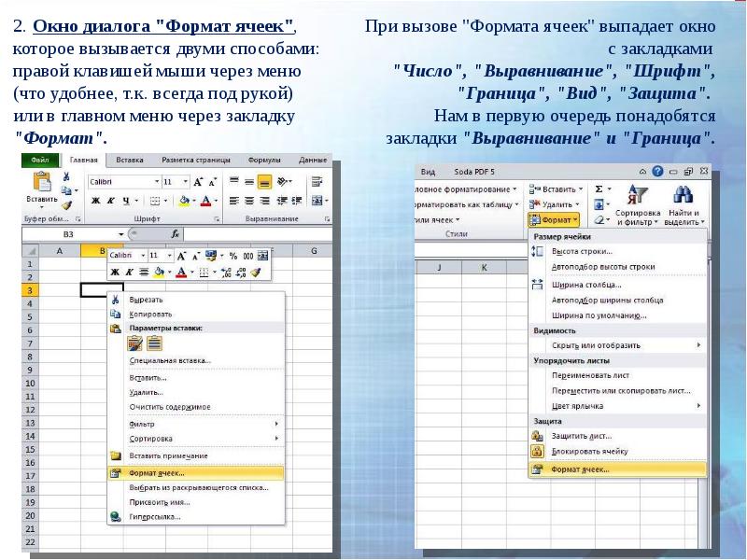Toggle the highlighted bottom align button

(x=264, y=181)
